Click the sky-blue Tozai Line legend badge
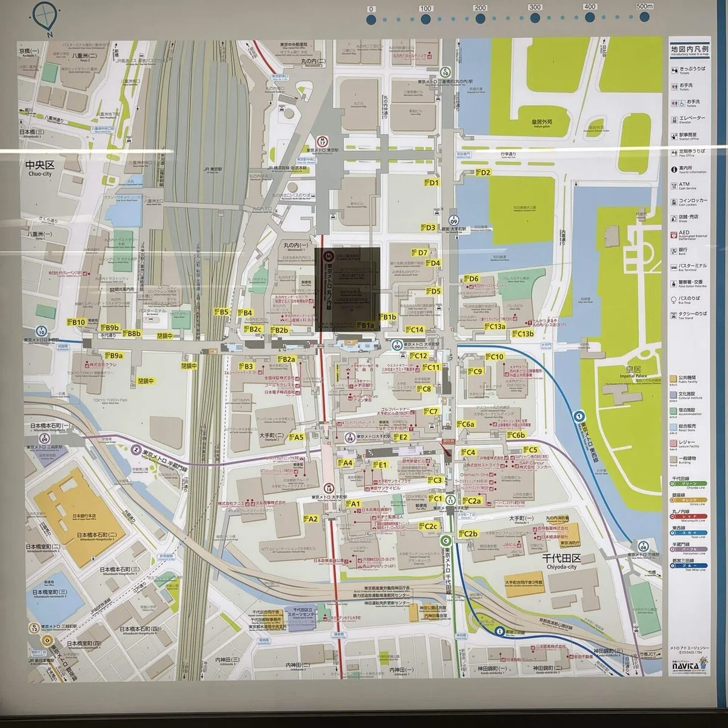The width and height of the screenshot is (728, 728). (x=688, y=533)
